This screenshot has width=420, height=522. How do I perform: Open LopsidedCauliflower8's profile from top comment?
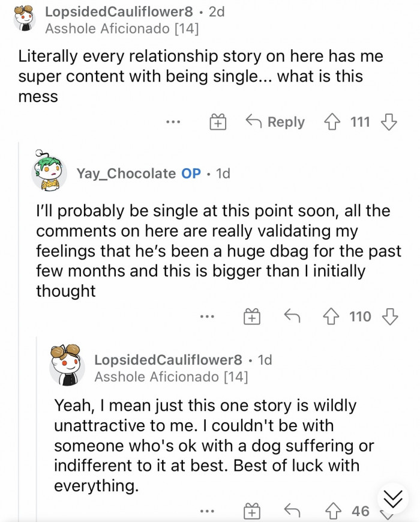[119, 13]
